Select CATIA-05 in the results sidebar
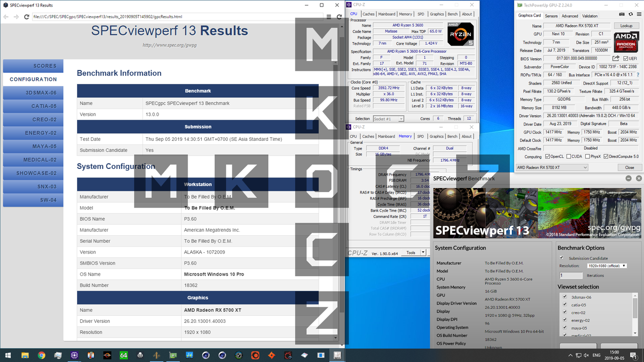The width and height of the screenshot is (644, 362). tap(33, 106)
